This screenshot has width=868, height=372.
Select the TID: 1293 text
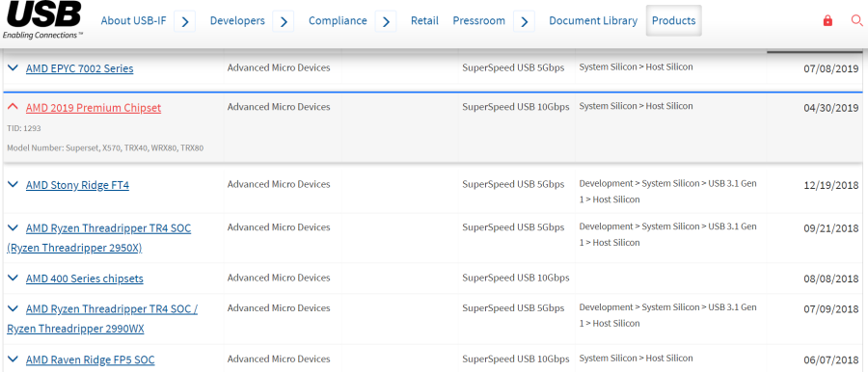click(24, 128)
